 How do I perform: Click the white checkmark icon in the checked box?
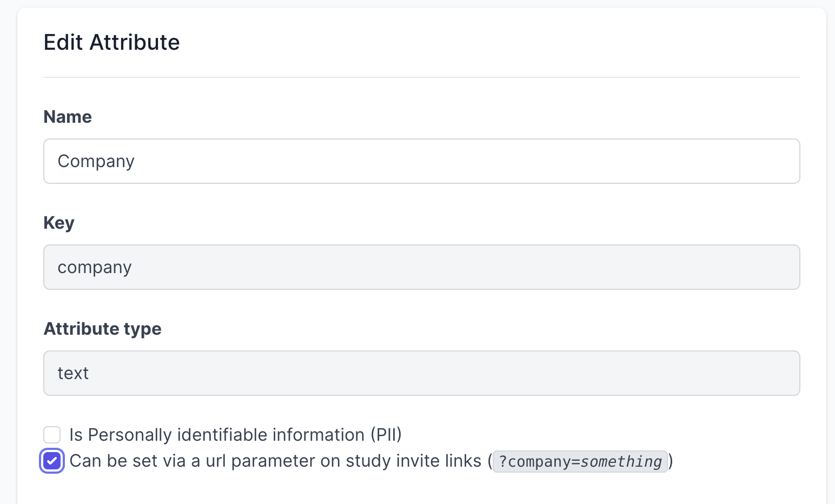tap(52, 461)
